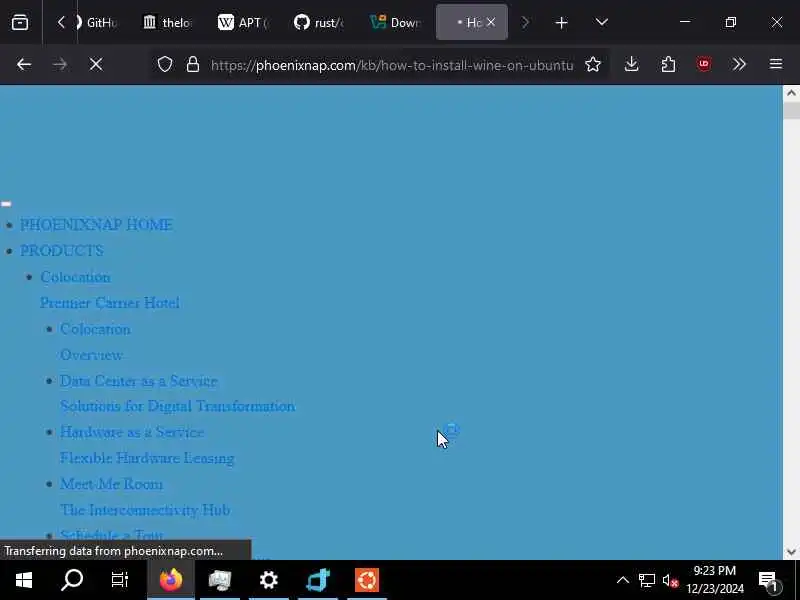Open the Colocation Overview link
Screen dimensions: 800x600
click(x=95, y=342)
